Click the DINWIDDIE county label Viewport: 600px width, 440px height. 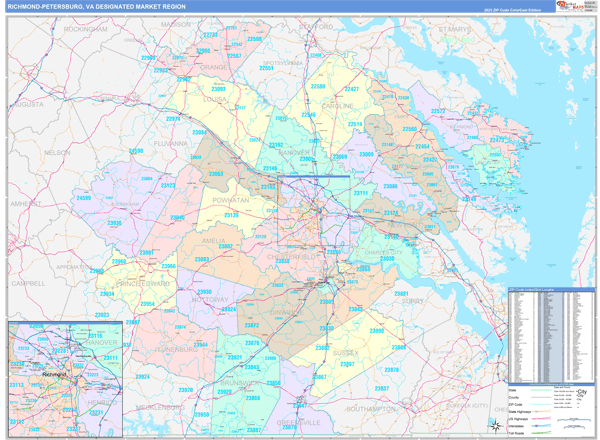(x=287, y=313)
